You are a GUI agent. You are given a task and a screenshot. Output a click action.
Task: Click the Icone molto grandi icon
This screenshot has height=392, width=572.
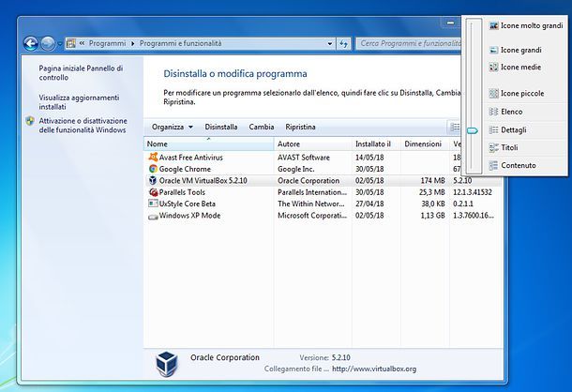pyautogui.click(x=493, y=26)
